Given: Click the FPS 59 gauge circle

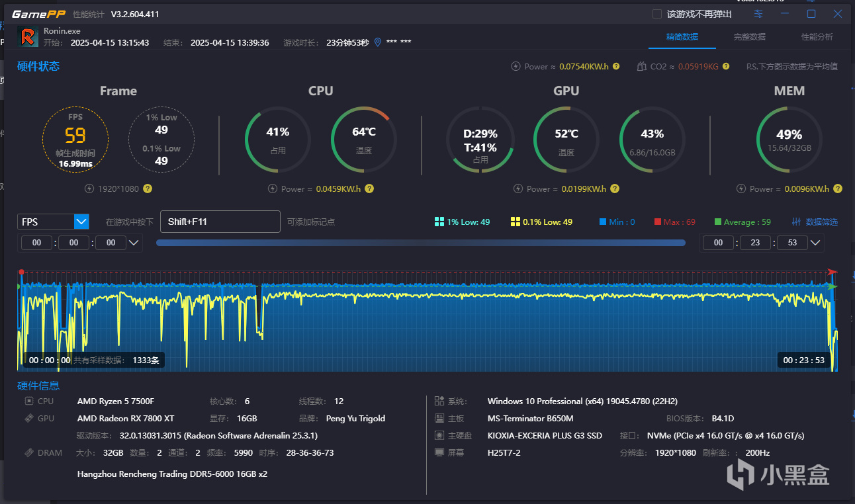Looking at the screenshot, I should tap(75, 140).
